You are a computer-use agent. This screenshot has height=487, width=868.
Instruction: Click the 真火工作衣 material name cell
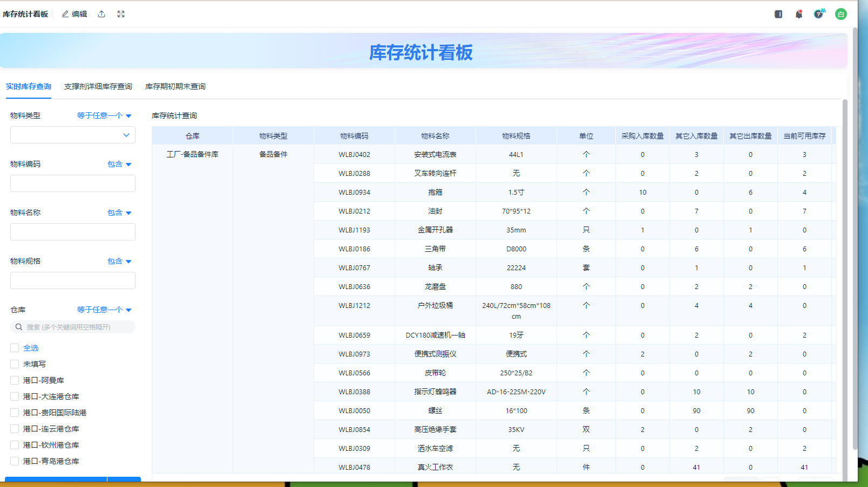click(x=436, y=467)
